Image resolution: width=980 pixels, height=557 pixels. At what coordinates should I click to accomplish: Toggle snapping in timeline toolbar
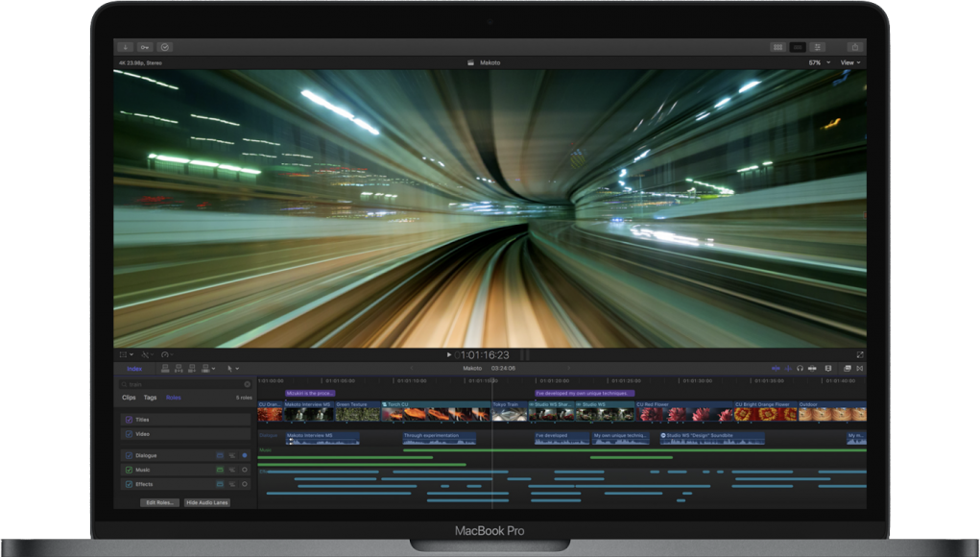tap(812, 369)
